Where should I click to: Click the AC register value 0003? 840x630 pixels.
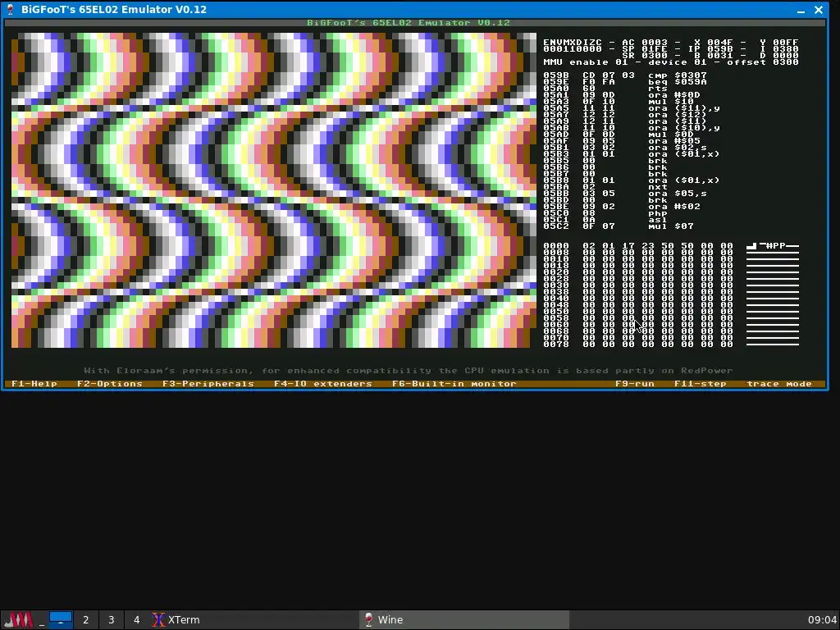tap(655, 43)
